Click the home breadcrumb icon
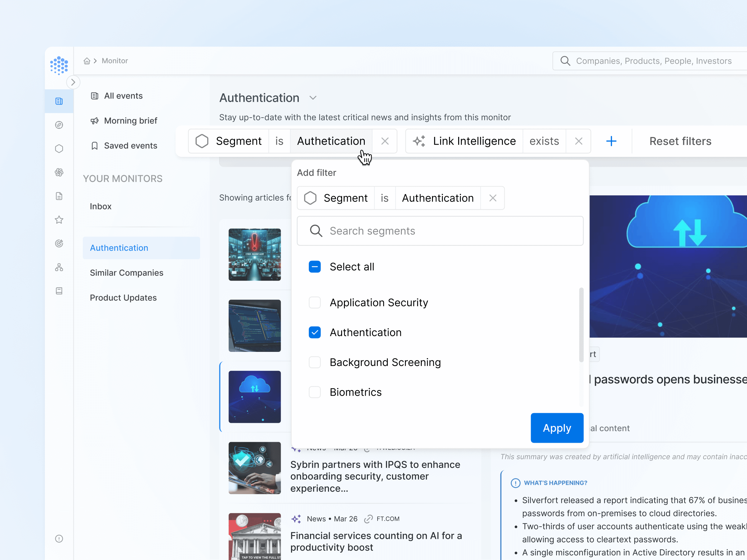Viewport: 747px width, 560px height. point(87,61)
